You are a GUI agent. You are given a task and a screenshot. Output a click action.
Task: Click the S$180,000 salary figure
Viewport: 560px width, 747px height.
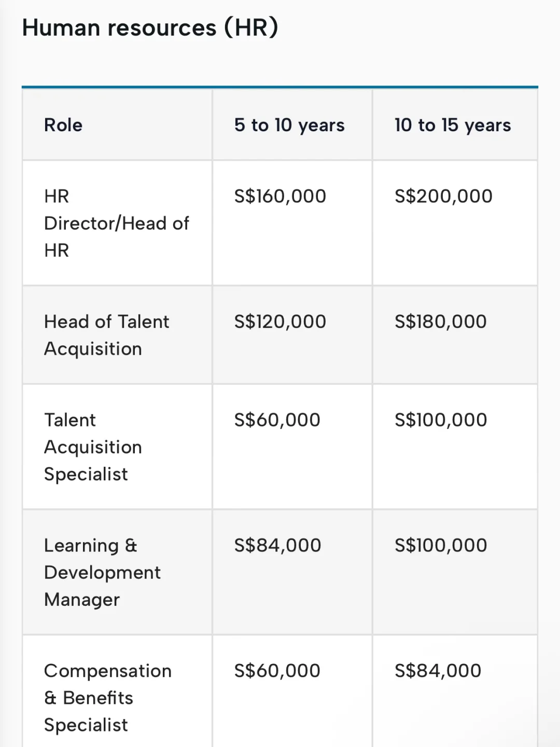tap(441, 322)
